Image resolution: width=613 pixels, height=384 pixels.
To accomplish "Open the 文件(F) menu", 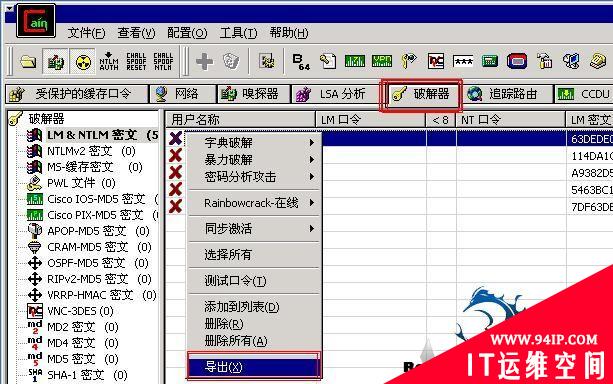I will (86, 33).
